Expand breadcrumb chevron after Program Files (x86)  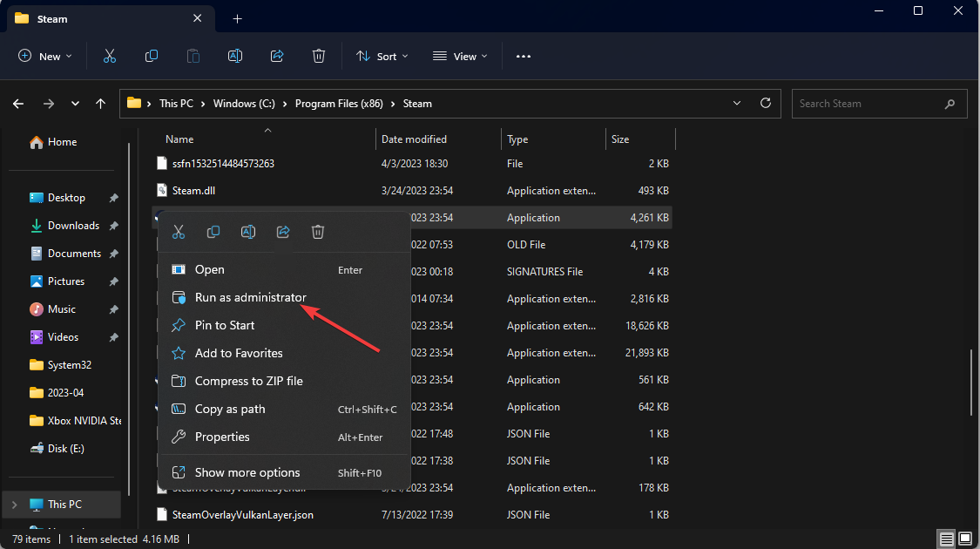click(x=393, y=104)
